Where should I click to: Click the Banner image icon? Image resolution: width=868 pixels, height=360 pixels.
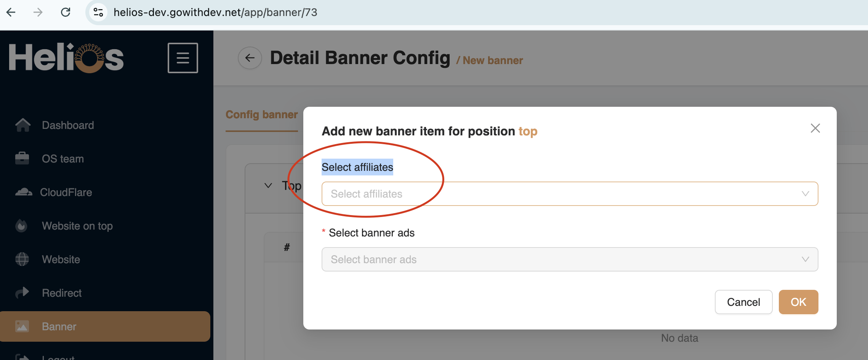[x=22, y=326]
